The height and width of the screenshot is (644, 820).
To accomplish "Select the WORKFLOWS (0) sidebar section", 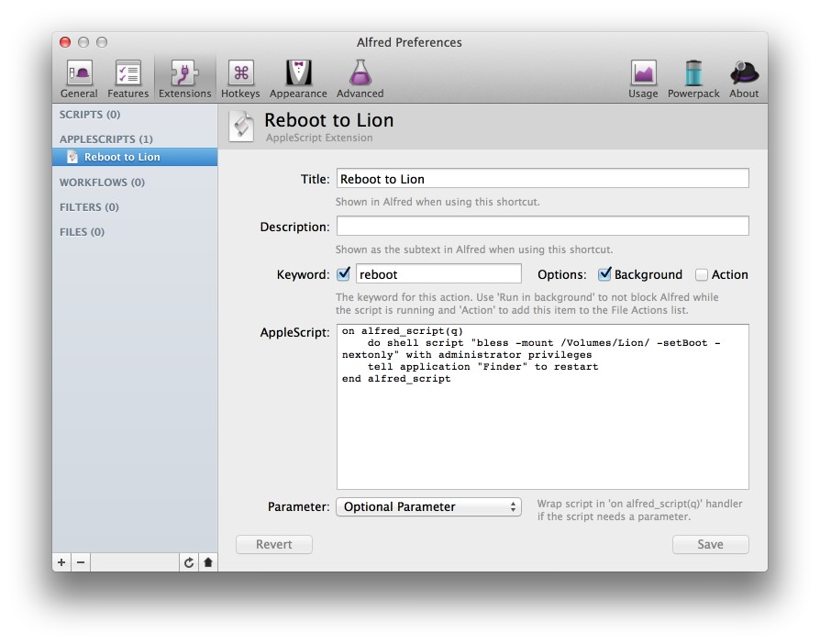I will (102, 183).
